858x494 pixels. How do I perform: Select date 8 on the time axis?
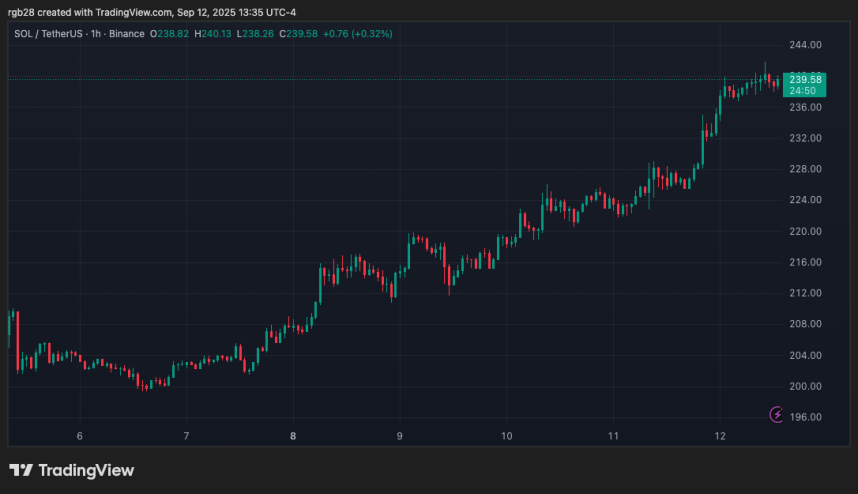pos(293,436)
